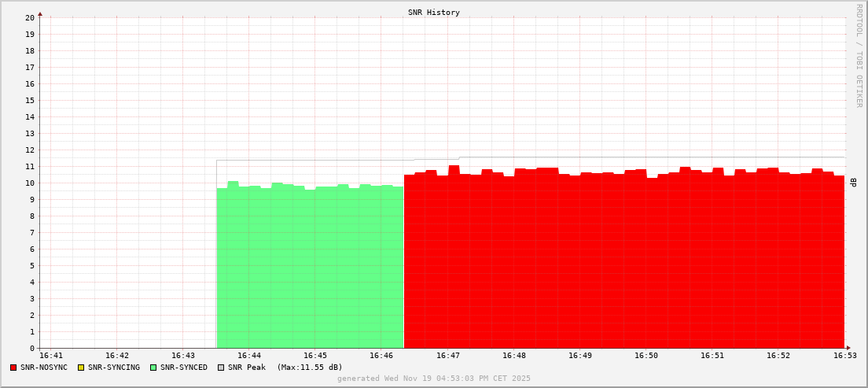
Task: Click the 20 value on the vertical axis
Action: point(29,17)
